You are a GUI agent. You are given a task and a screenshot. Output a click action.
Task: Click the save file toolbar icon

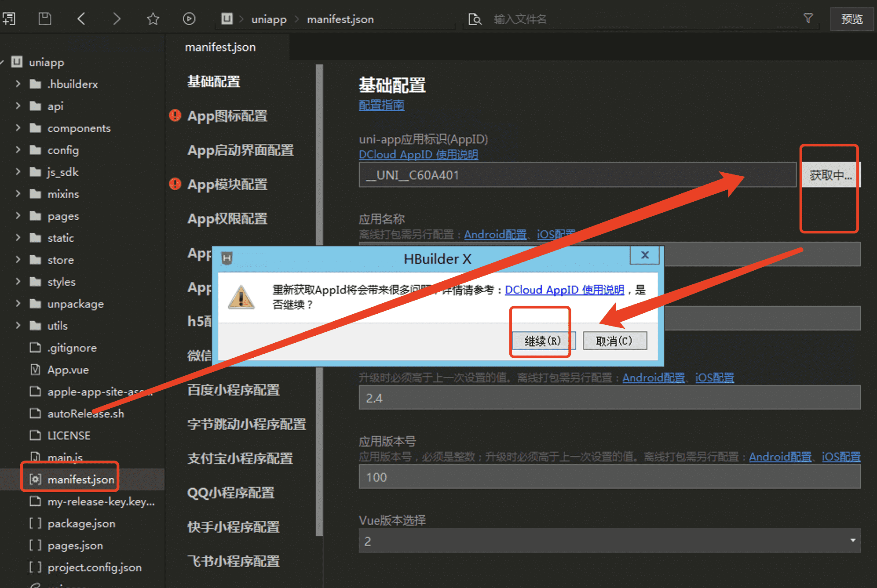pyautogui.click(x=45, y=19)
